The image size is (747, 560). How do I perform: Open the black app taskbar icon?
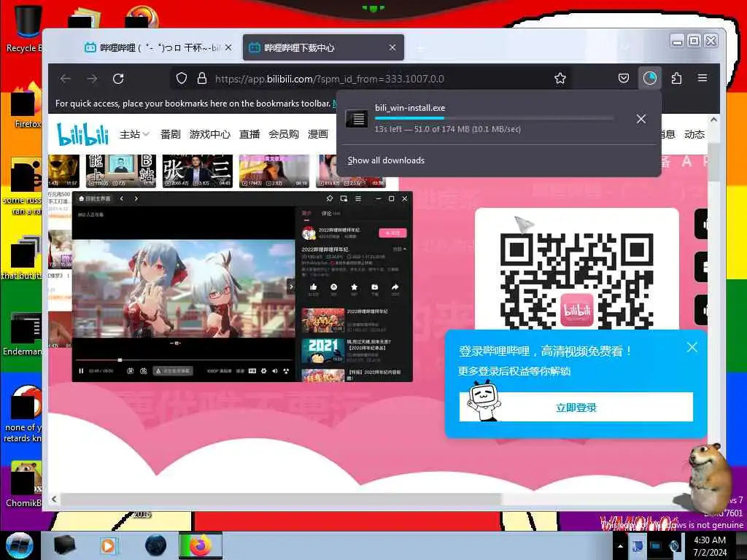tap(64, 545)
